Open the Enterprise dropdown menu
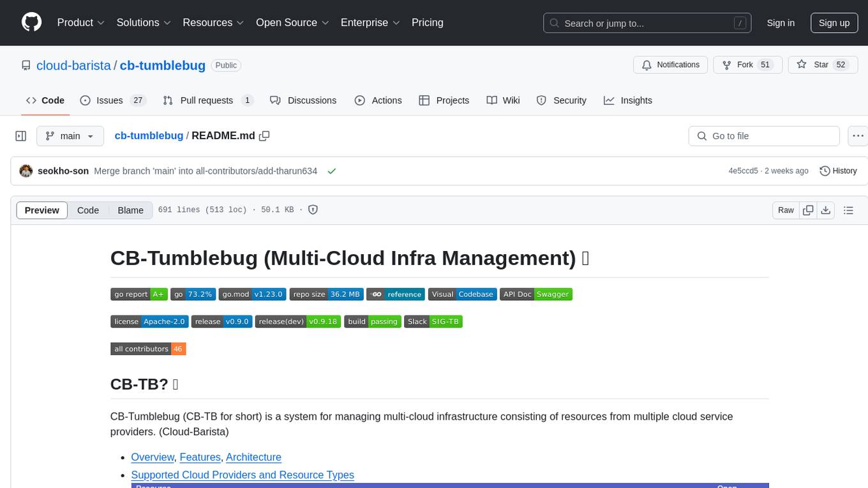Screen dimensions: 868x488 coord(370,22)
